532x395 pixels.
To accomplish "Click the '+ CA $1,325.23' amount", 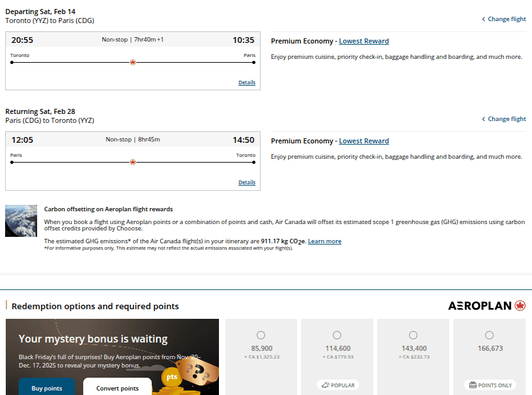I will pyautogui.click(x=262, y=357).
